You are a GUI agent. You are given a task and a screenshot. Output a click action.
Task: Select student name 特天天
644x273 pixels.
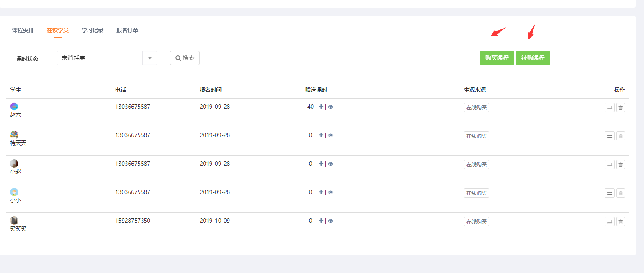tap(18, 143)
